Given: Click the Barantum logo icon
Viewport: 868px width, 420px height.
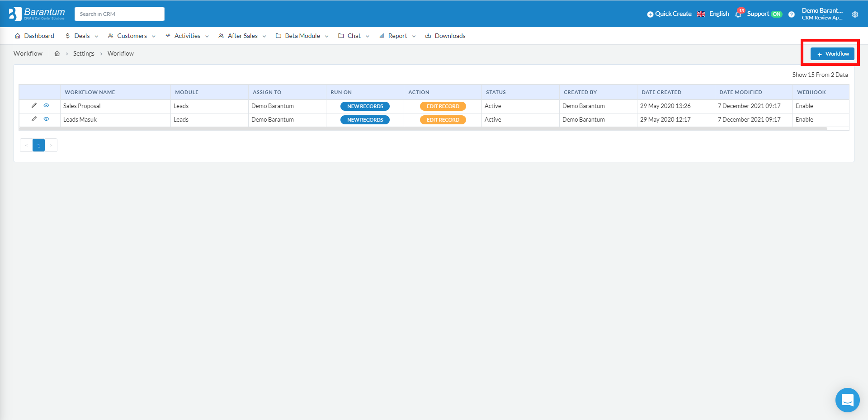Looking at the screenshot, I should tap(15, 14).
